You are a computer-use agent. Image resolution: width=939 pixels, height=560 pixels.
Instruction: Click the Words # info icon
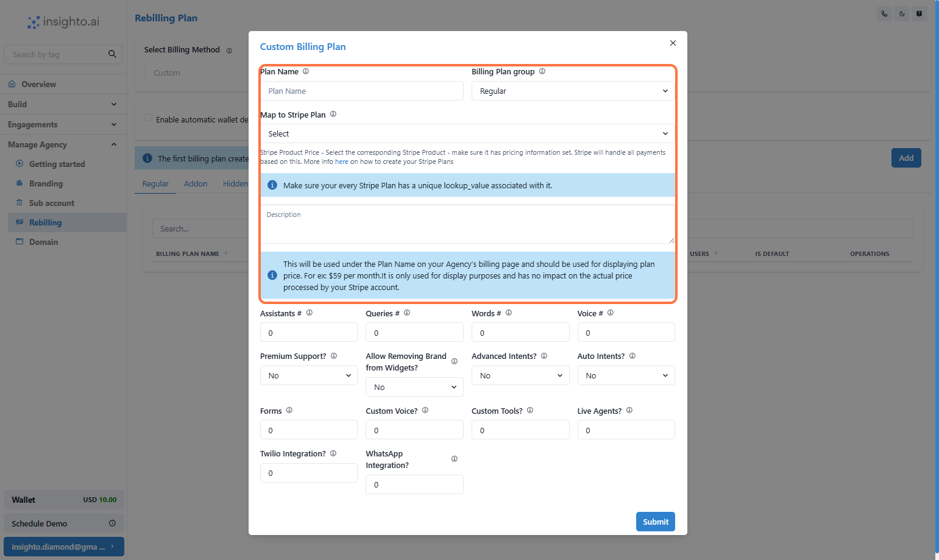pos(509,313)
